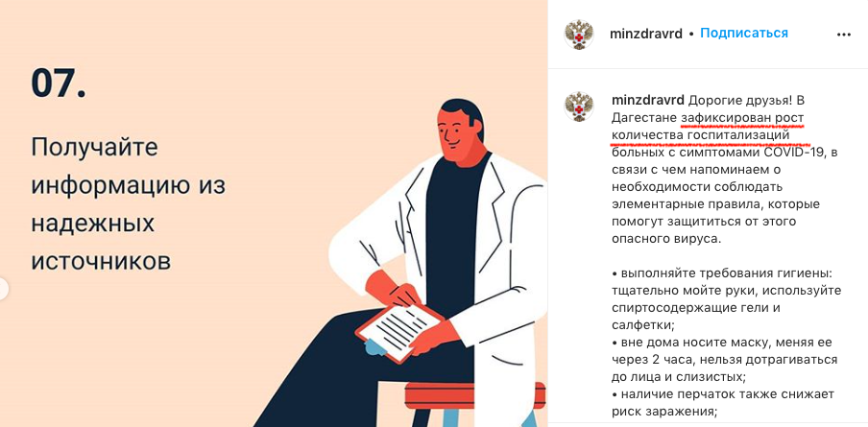Click the underlined words 'количества госпитализаций'
The image size is (868, 427).
point(700,135)
